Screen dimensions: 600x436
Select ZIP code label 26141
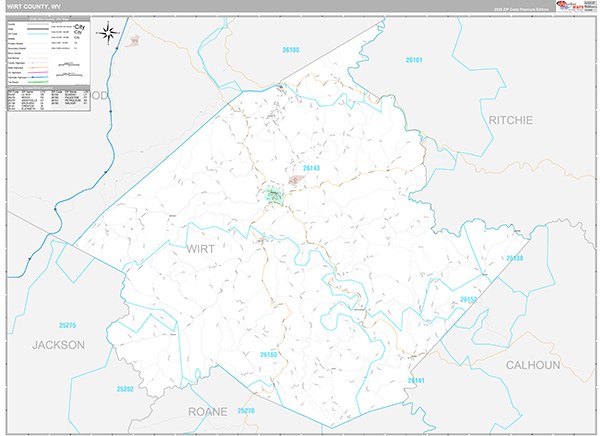coord(416,380)
